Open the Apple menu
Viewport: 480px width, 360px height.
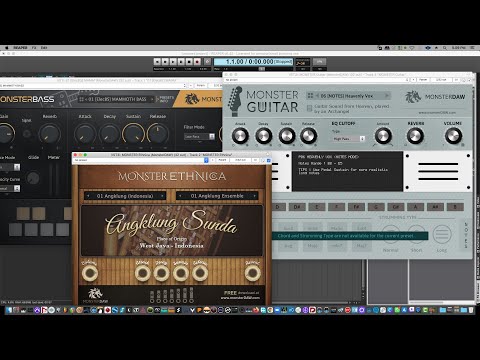[x=6, y=48]
